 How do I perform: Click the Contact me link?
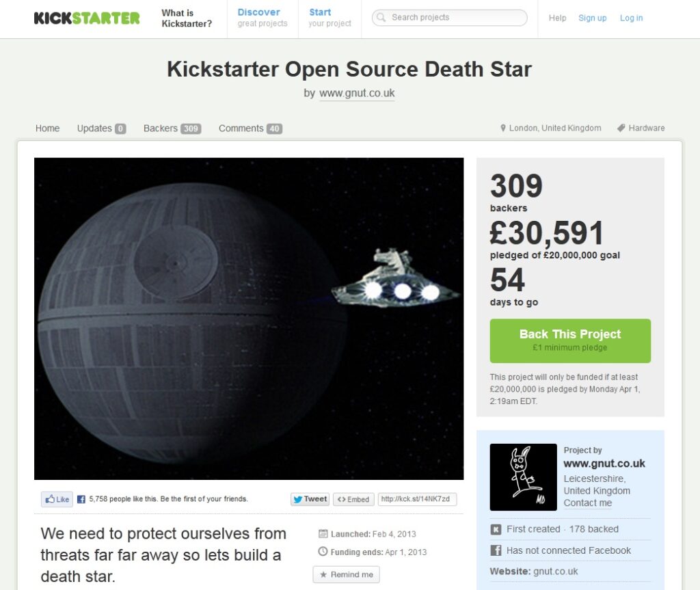coord(587,503)
